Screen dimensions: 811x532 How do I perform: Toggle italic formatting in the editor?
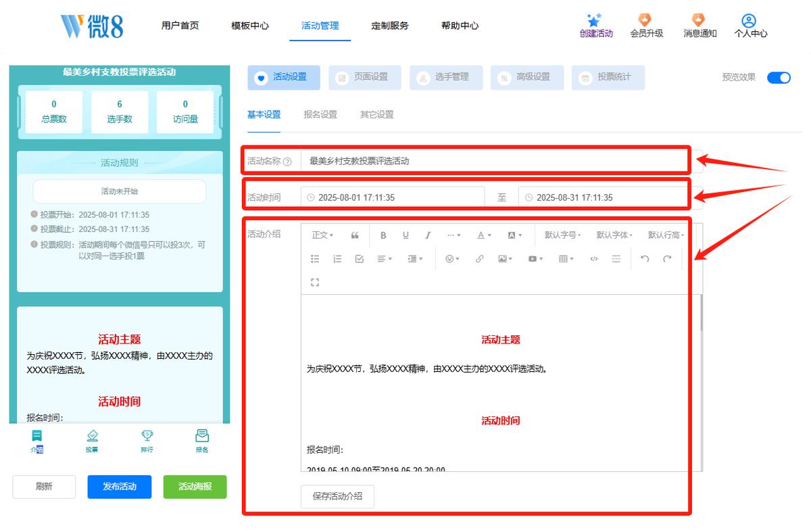tap(428, 235)
